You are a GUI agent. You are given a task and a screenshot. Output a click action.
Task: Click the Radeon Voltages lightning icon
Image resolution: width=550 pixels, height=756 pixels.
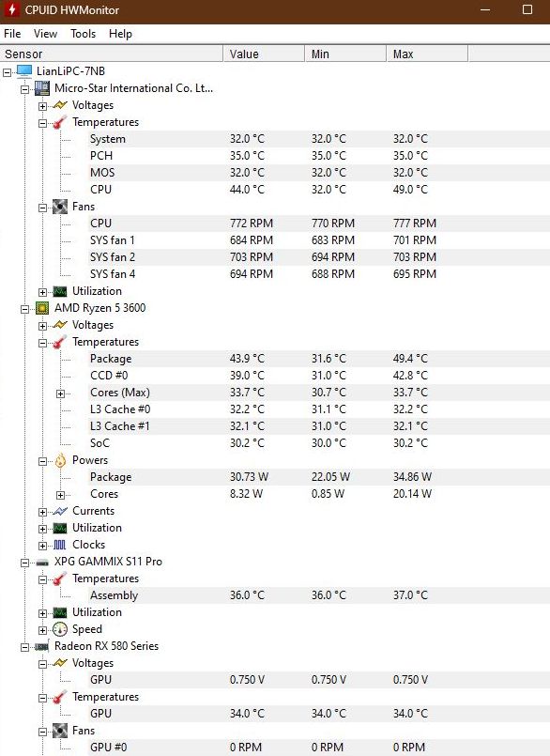60,663
